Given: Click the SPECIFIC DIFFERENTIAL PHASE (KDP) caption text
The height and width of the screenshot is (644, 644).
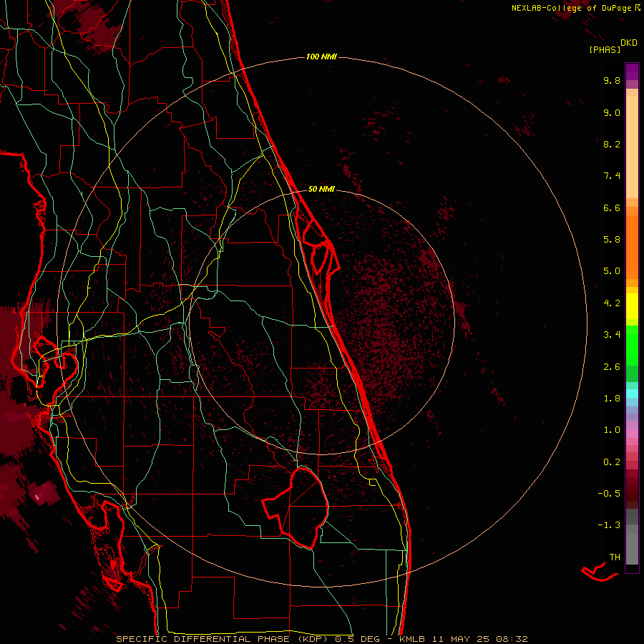Looking at the screenshot, I should (223, 639).
